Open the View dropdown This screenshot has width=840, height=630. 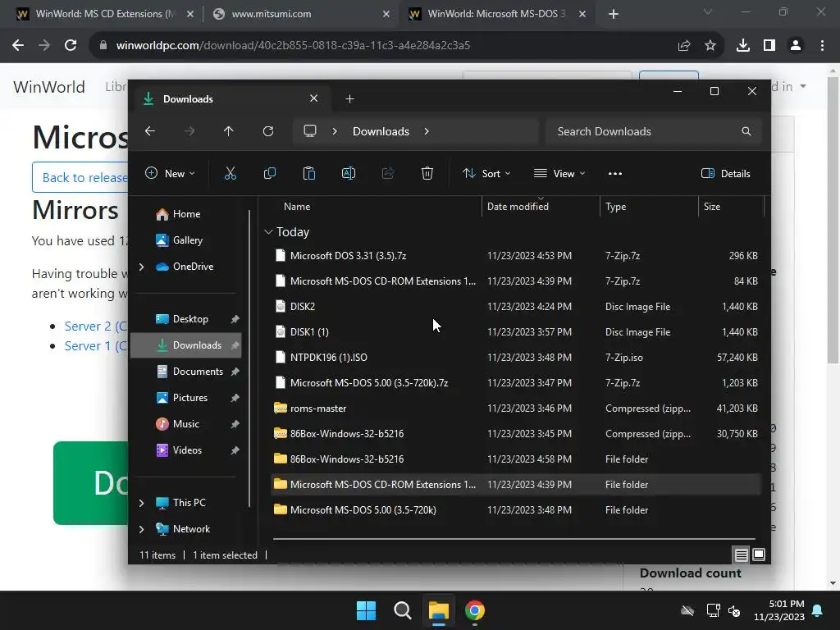tap(559, 174)
